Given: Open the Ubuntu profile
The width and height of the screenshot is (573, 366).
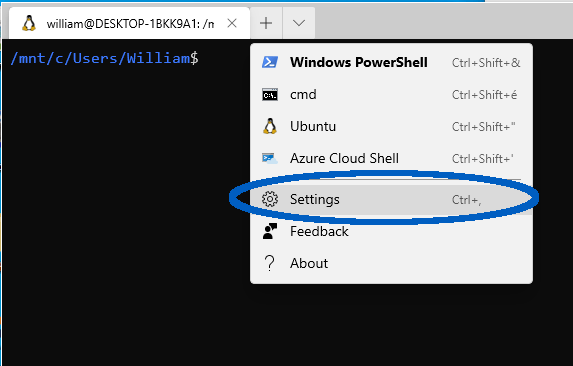Looking at the screenshot, I should tap(391, 126).
